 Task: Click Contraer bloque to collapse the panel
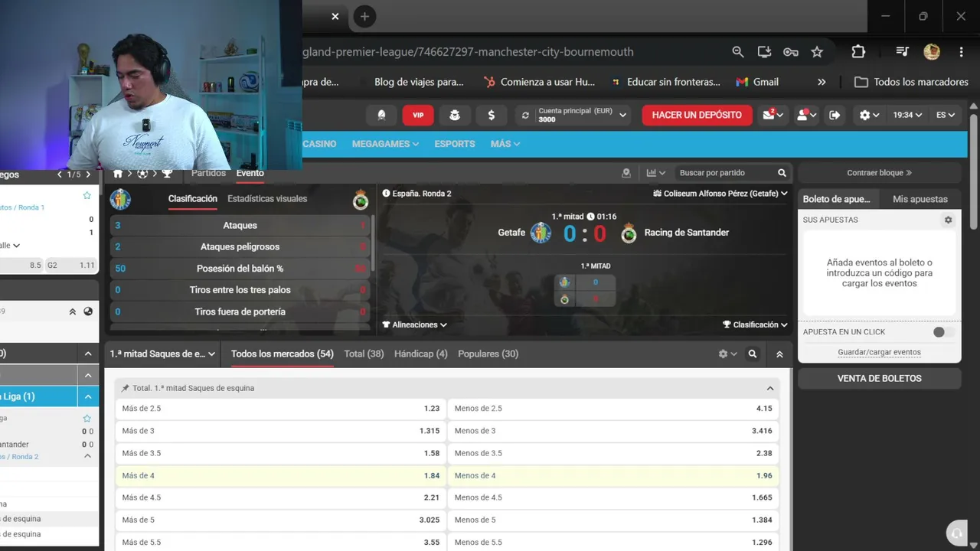[x=880, y=173]
